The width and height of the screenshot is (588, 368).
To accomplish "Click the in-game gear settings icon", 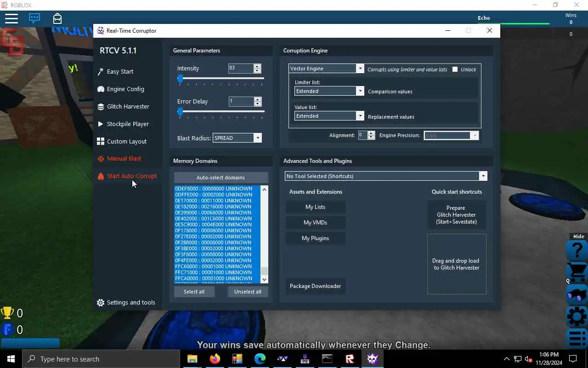I will (577, 316).
